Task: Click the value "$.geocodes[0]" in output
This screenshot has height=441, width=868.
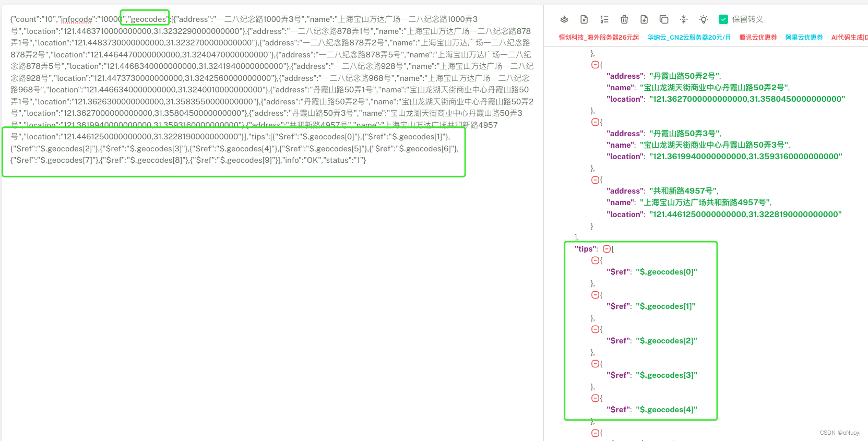Action: pyautogui.click(x=667, y=272)
